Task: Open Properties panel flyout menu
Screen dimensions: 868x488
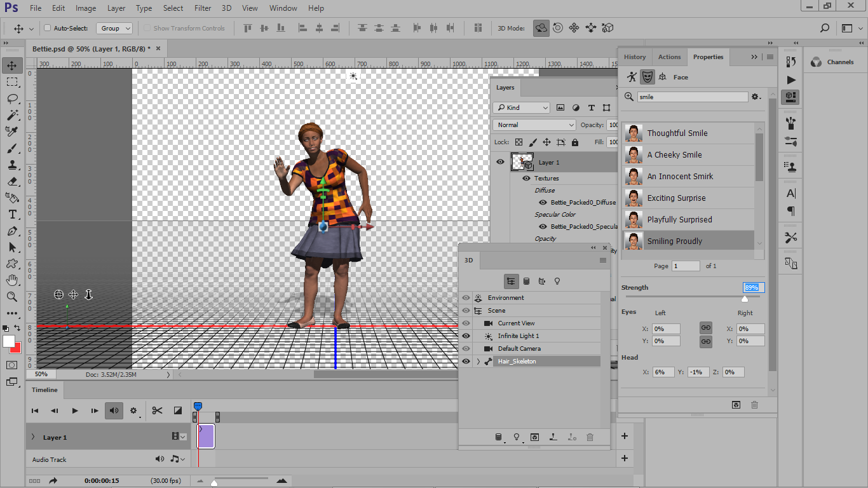Action: point(770,57)
